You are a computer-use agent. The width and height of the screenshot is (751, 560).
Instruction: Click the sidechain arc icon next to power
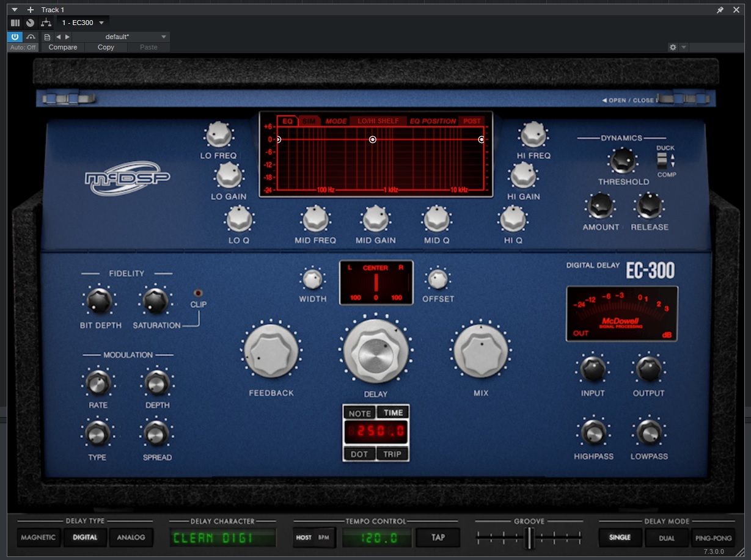click(x=31, y=37)
